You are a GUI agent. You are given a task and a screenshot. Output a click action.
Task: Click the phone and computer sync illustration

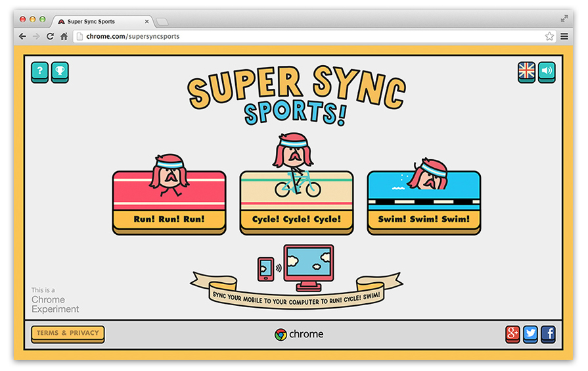click(x=296, y=268)
